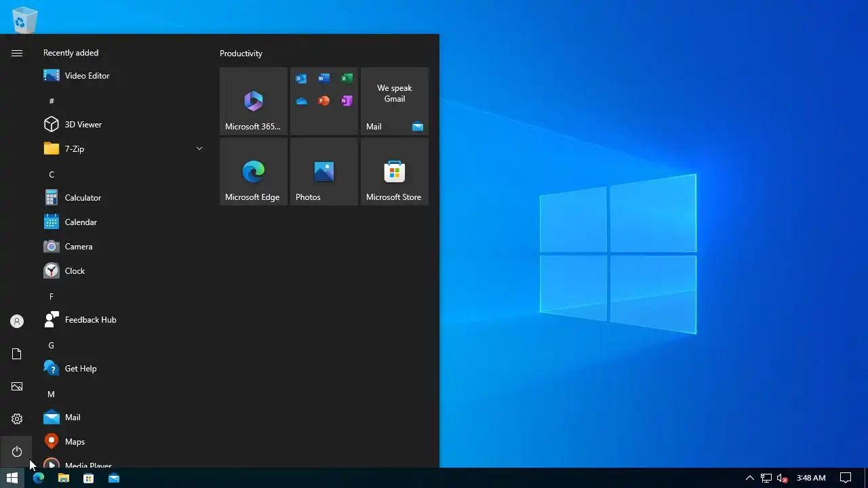This screenshot has height=488, width=868.
Task: Open Action Center notifications
Action: click(x=846, y=478)
